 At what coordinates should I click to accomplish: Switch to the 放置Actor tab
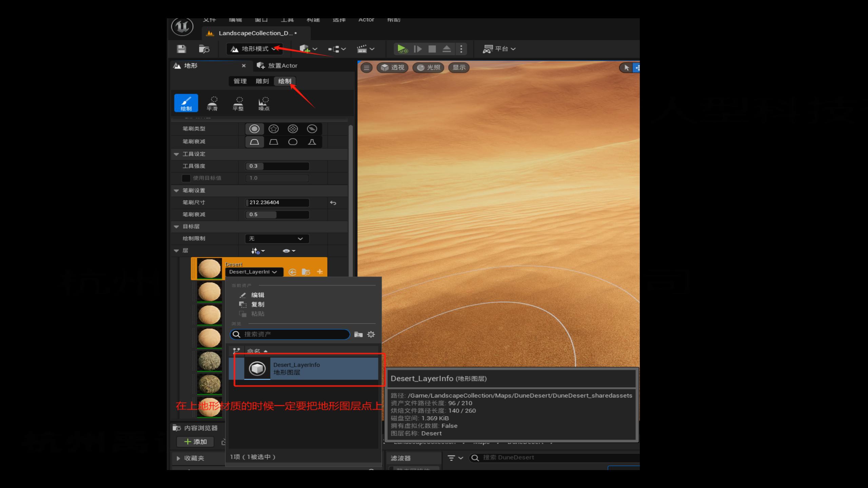(277, 65)
